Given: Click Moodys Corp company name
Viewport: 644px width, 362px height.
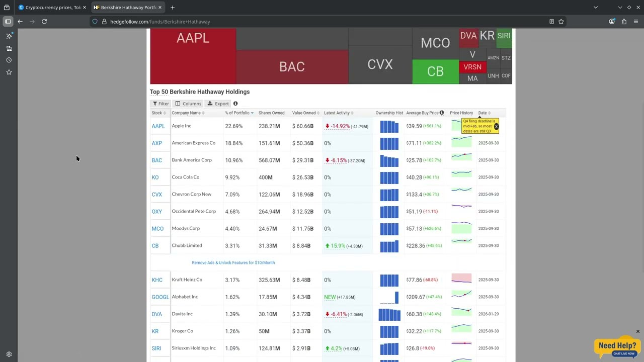Looking at the screenshot, I should coord(186,228).
